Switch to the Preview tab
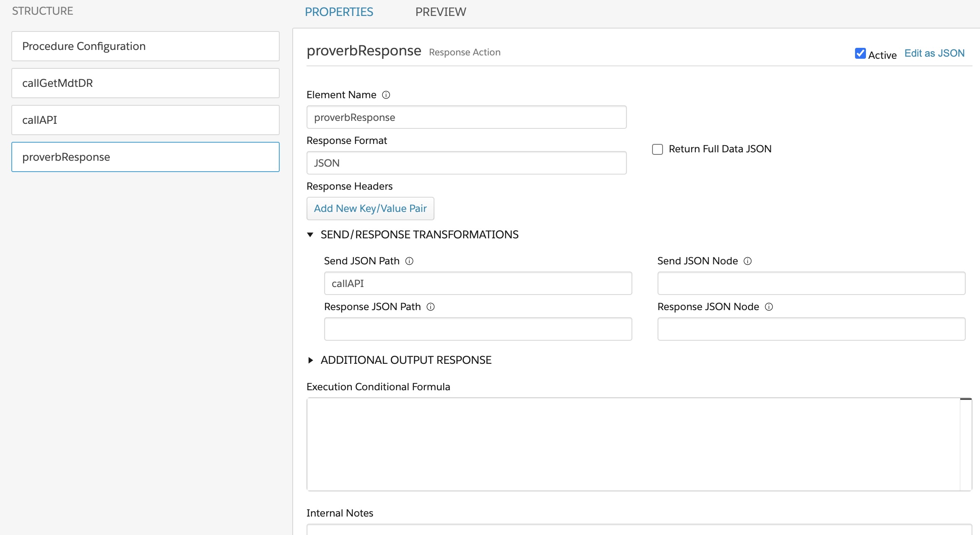This screenshot has height=535, width=980. 441,12
